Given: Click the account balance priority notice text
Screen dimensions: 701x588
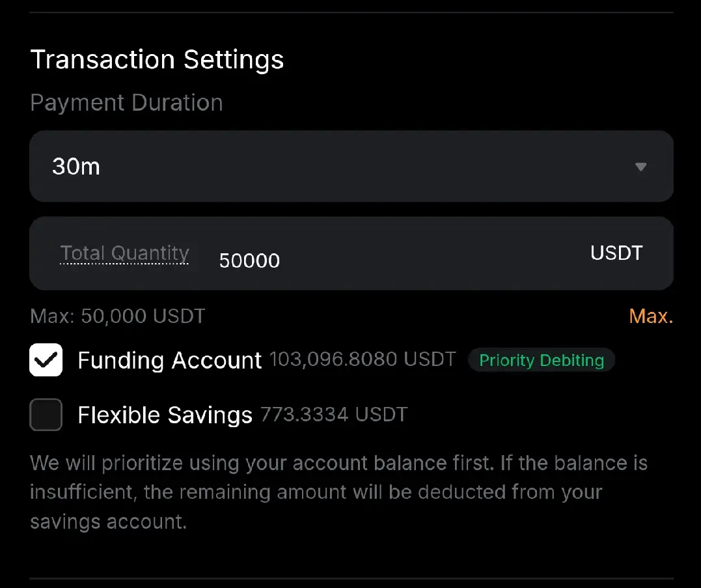Looking at the screenshot, I should (339, 492).
